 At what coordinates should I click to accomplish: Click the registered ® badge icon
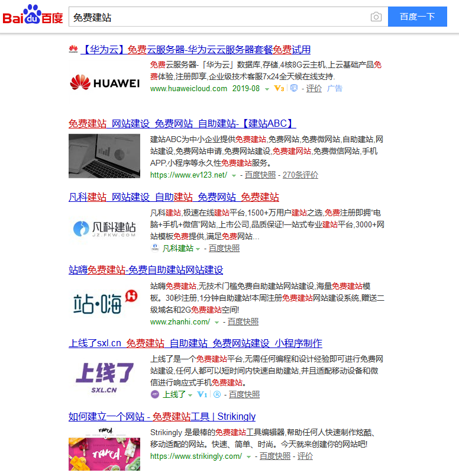(217, 394)
